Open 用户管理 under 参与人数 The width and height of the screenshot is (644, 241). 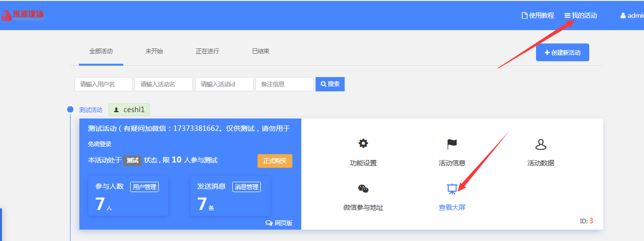point(144,187)
